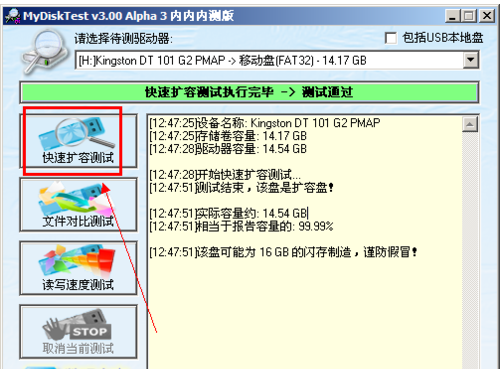Launch the 读写速度测试 read/write speed test
Image resolution: width=500 pixels, height=369 pixels.
(78, 268)
